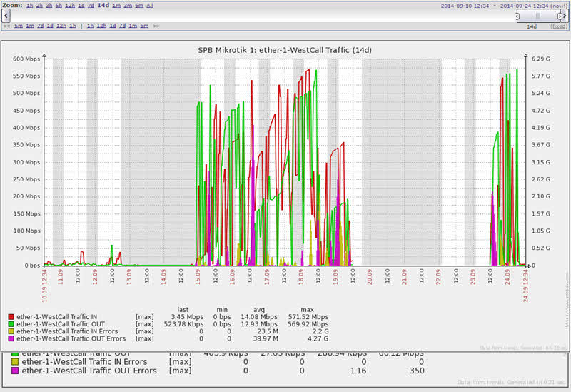
Task: Shift the period forward by 12h
Action: (x=101, y=26)
